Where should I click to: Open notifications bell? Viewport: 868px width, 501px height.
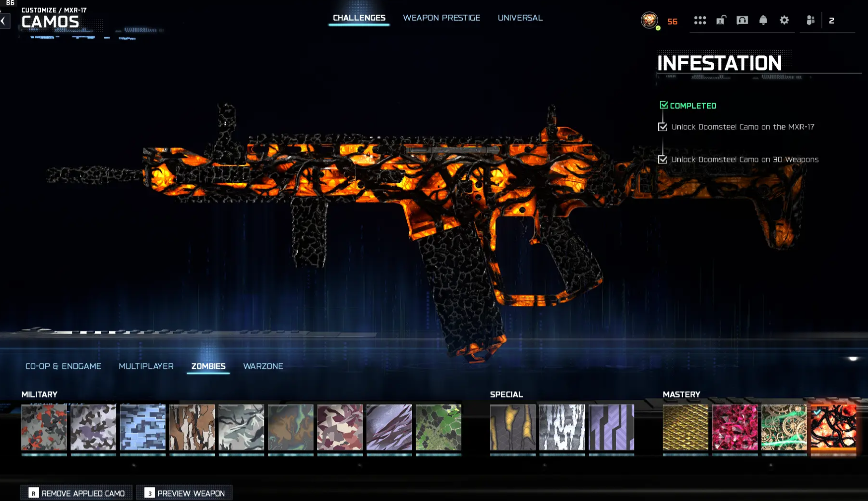763,20
